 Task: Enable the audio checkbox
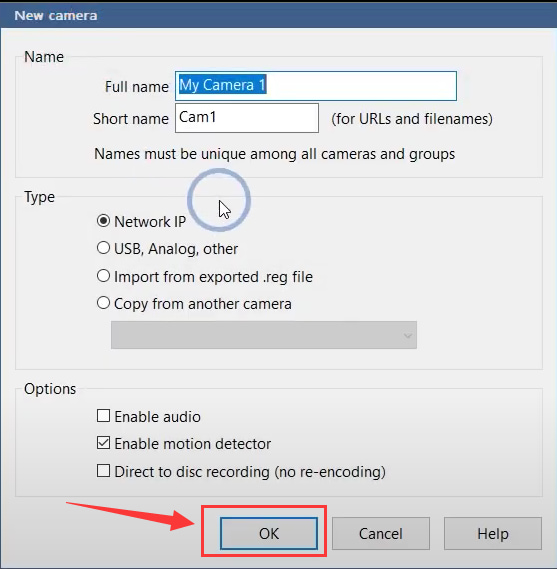(x=103, y=416)
